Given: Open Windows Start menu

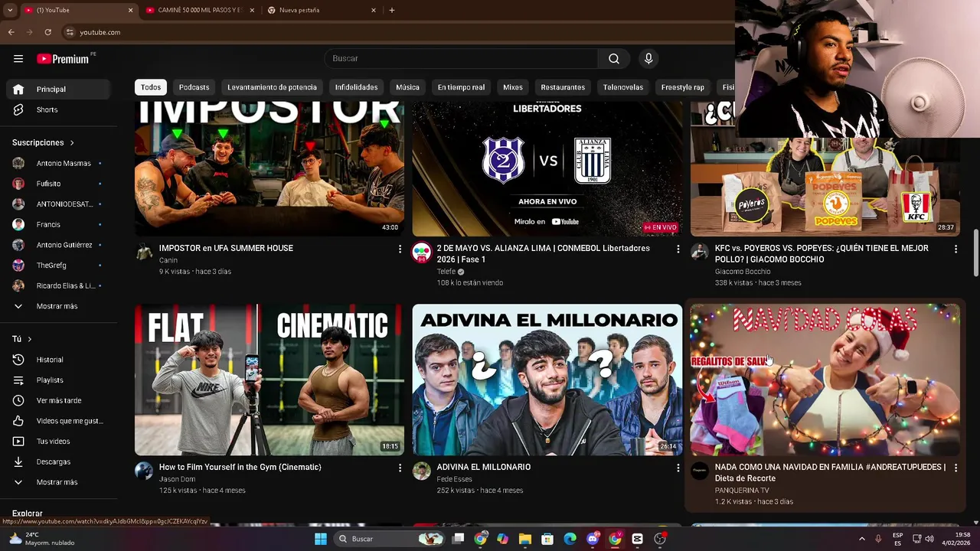Looking at the screenshot, I should click(x=321, y=539).
